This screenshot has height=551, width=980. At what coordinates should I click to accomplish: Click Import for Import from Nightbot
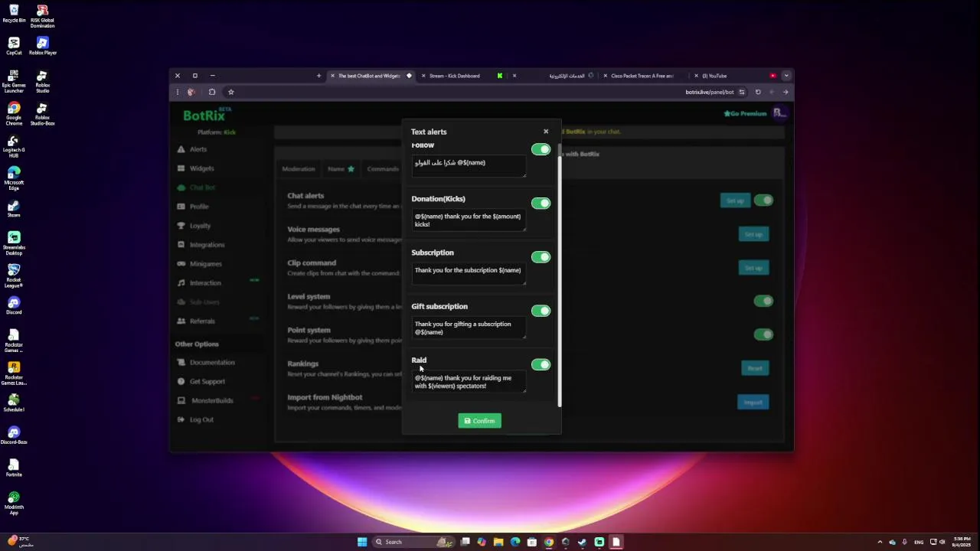click(753, 402)
